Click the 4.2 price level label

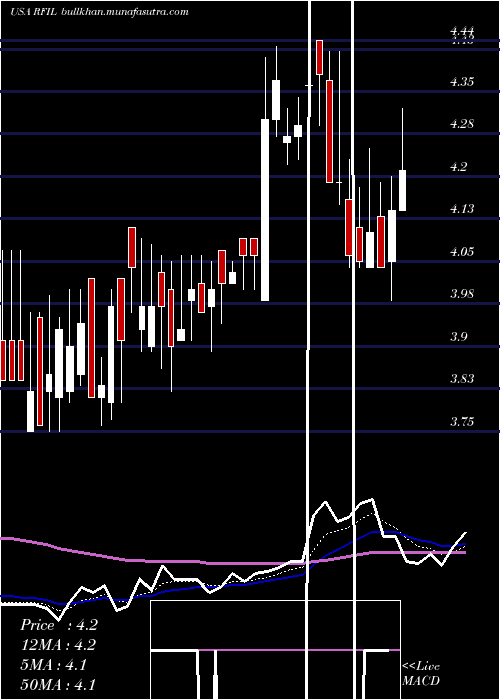[x=458, y=167]
